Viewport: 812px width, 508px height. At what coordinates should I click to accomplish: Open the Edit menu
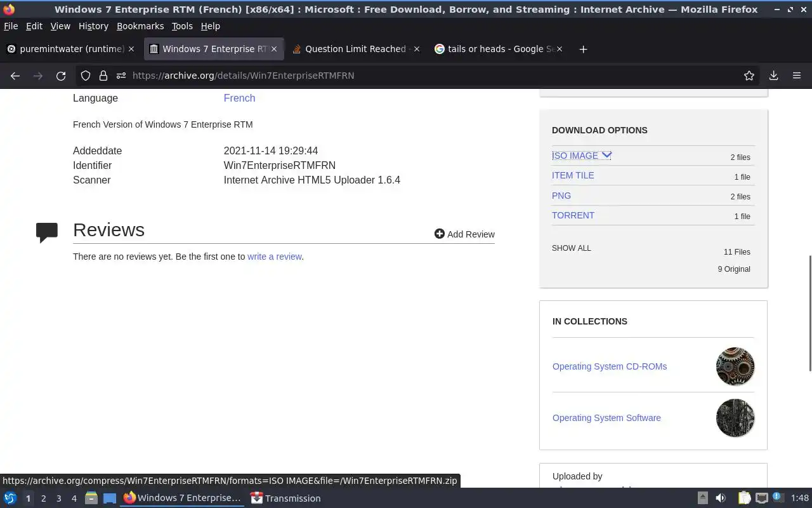(x=34, y=26)
